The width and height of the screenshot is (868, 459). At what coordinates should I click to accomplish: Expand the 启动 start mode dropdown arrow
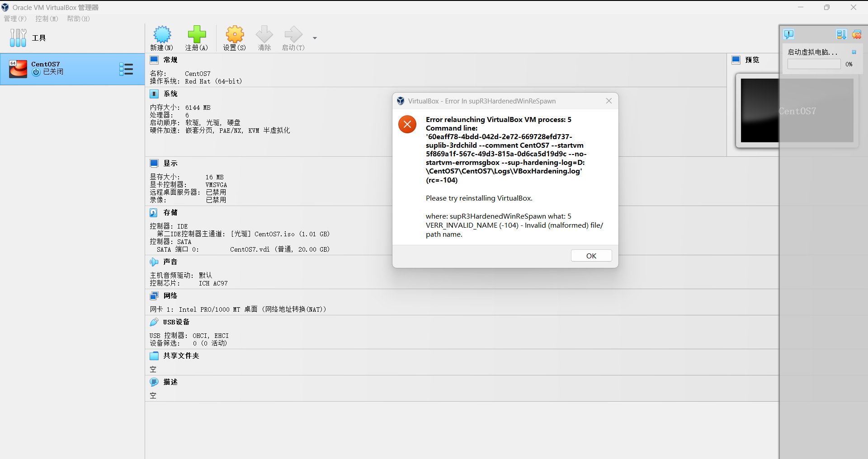click(315, 38)
